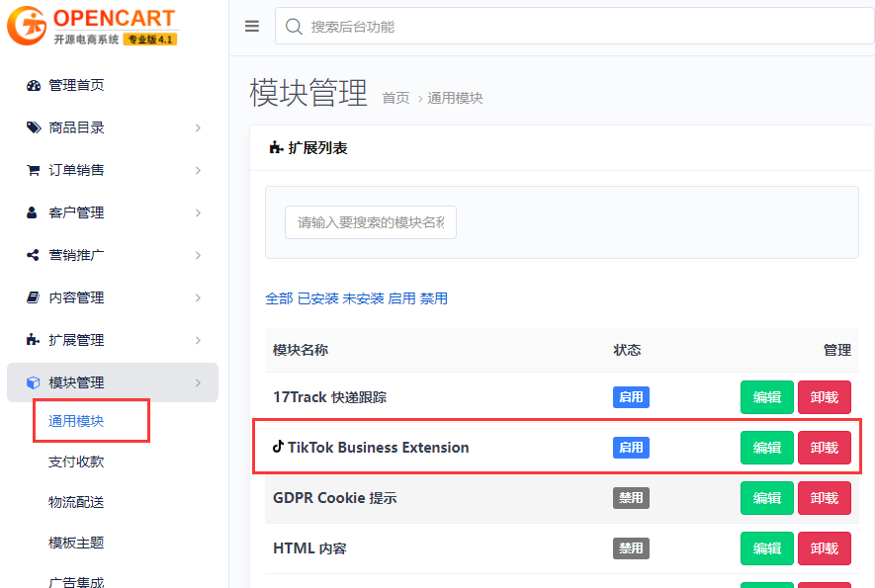
Task: Click the 启用 status badge for 17Track
Action: pyautogui.click(x=631, y=397)
